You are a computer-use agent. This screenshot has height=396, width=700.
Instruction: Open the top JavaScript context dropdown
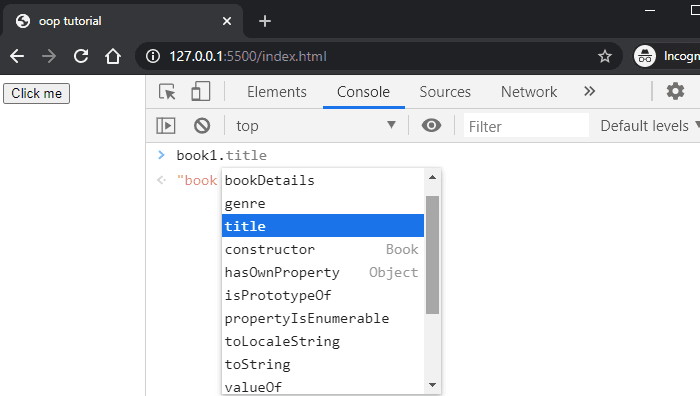[316, 126]
